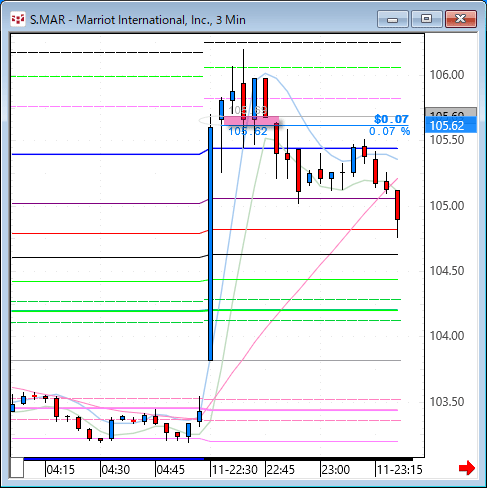Screen dimensions: 487x488
Task: Minimize the S.MAR chart window
Action: pos(393,19)
